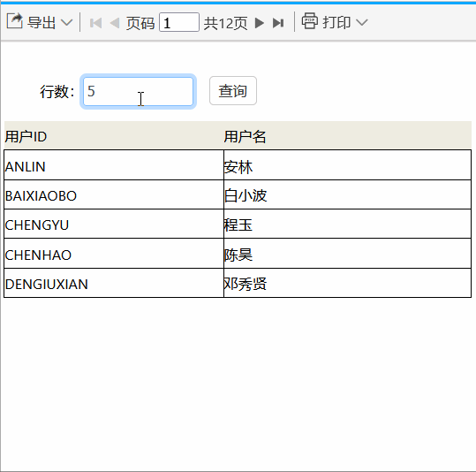Click the export (导出) icon
The width and height of the screenshot is (476, 472).
[14, 21]
